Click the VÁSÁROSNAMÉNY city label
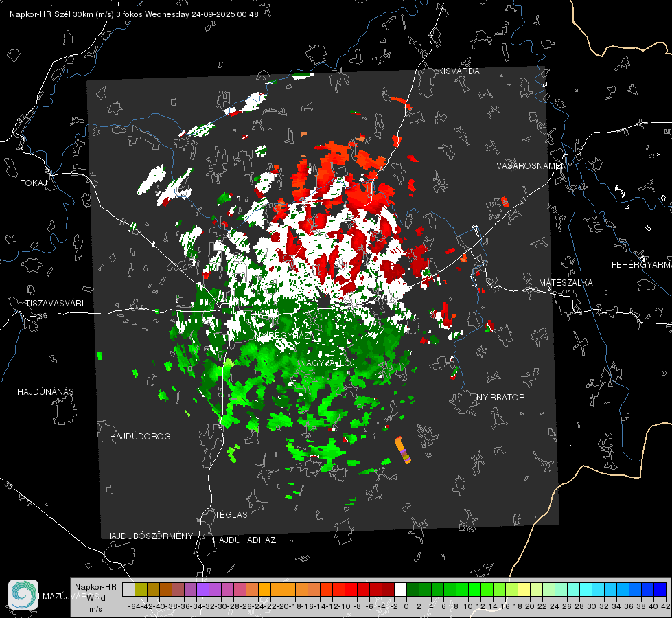Image resolution: width=672 pixels, height=618 pixels. tap(535, 166)
